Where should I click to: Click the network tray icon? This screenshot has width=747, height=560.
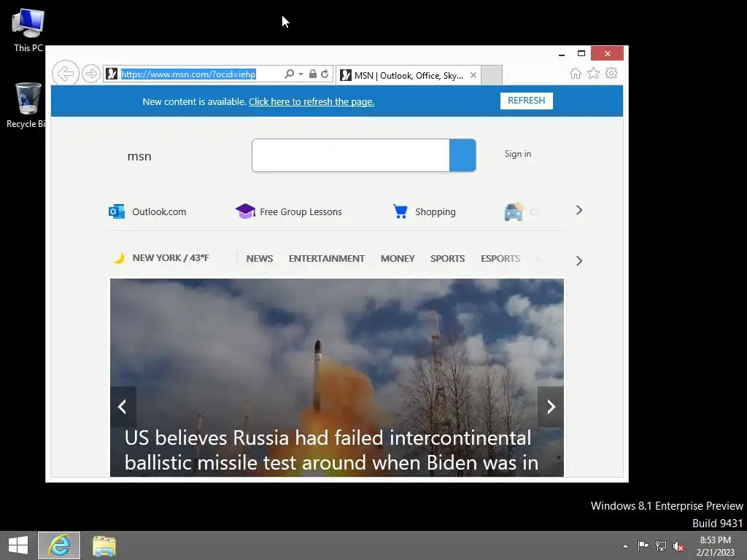(x=661, y=545)
